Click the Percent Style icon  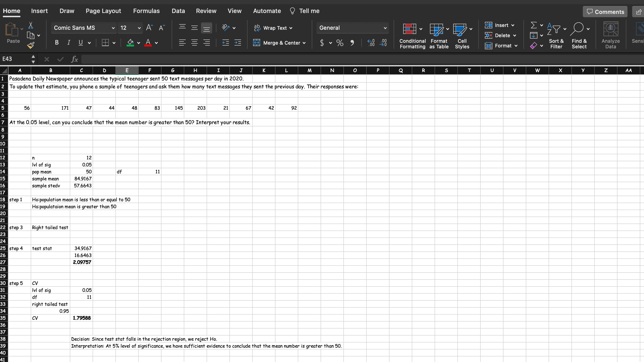pyautogui.click(x=339, y=43)
